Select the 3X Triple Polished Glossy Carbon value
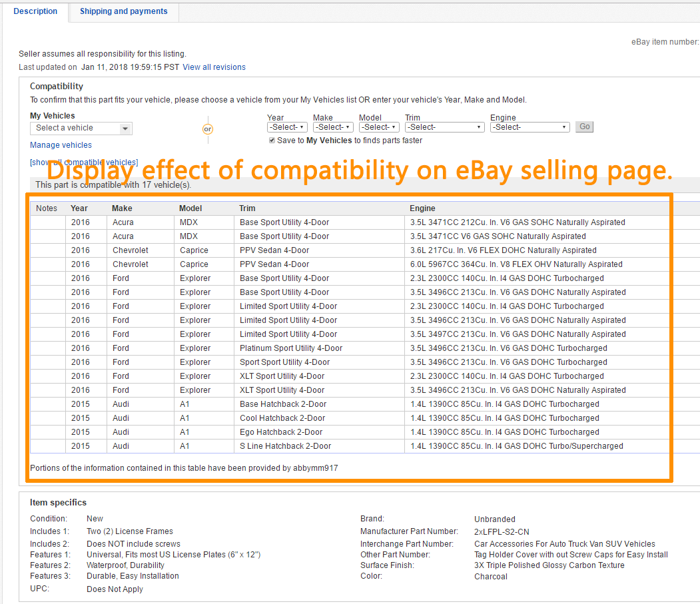Viewport: 700px width, 604px height. click(x=549, y=565)
